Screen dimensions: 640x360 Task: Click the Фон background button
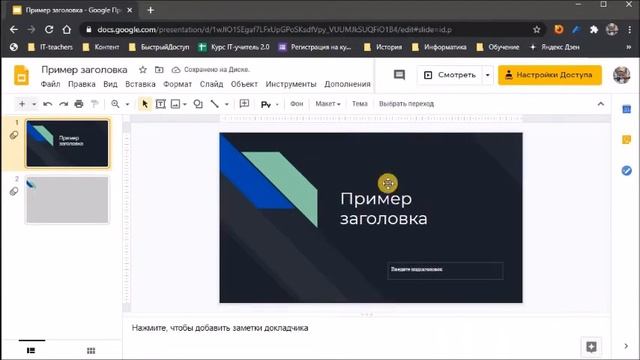[296, 104]
